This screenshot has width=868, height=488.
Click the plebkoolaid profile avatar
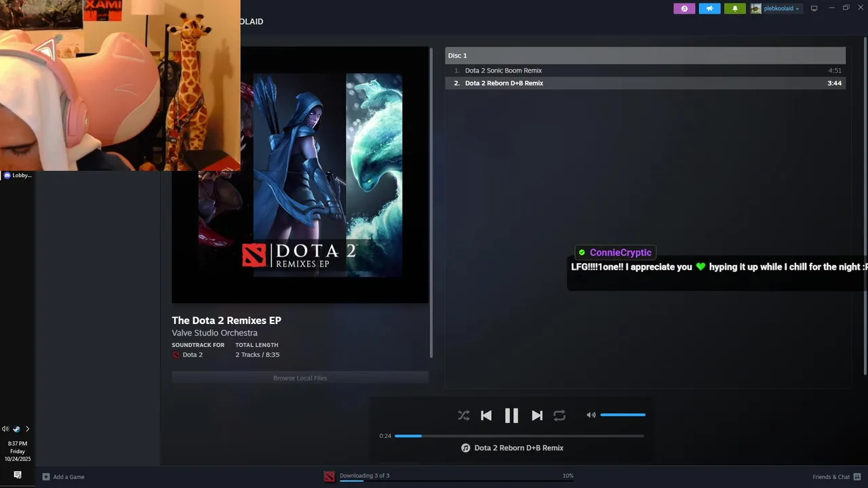(756, 9)
